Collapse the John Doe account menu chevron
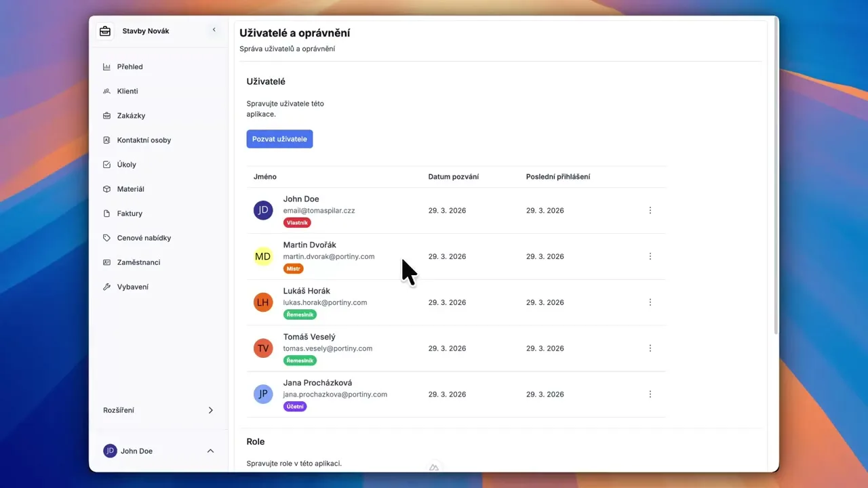The height and width of the screenshot is (488, 868). click(x=210, y=450)
